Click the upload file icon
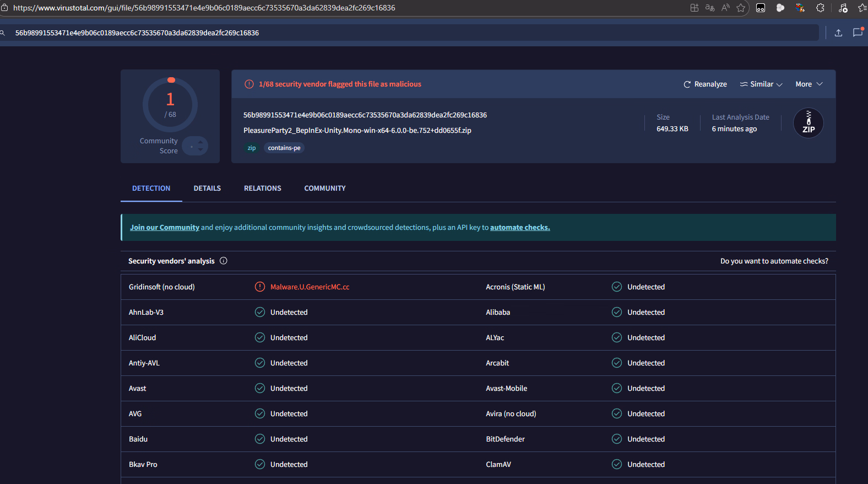868x484 pixels. click(838, 33)
